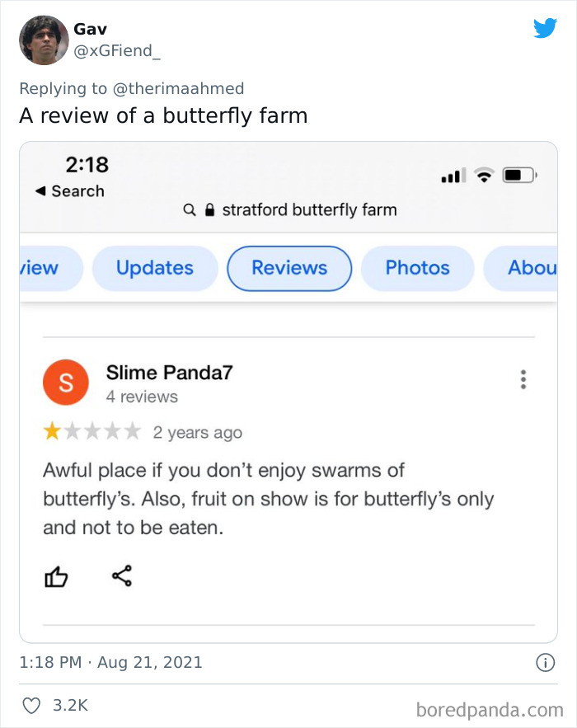Viewport: 577px width, 728px height.
Task: Tap the battery indicator in the status bar
Action: (x=519, y=174)
